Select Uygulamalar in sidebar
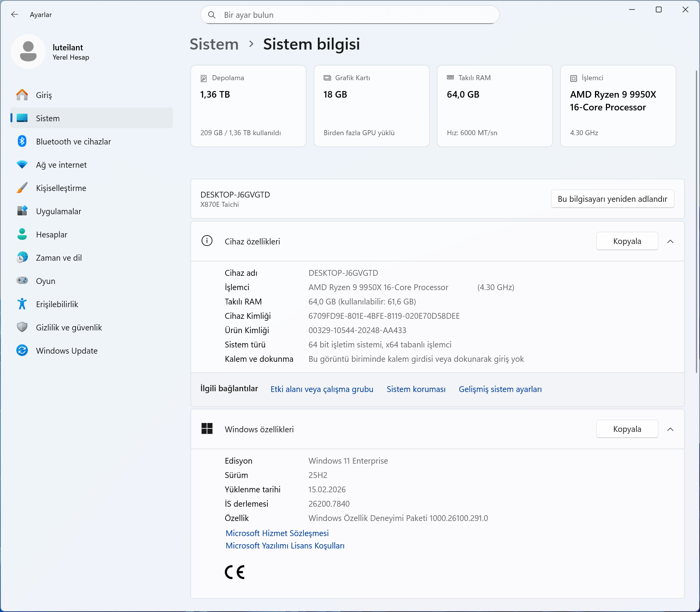Viewport: 700px width, 612px height. (92, 211)
